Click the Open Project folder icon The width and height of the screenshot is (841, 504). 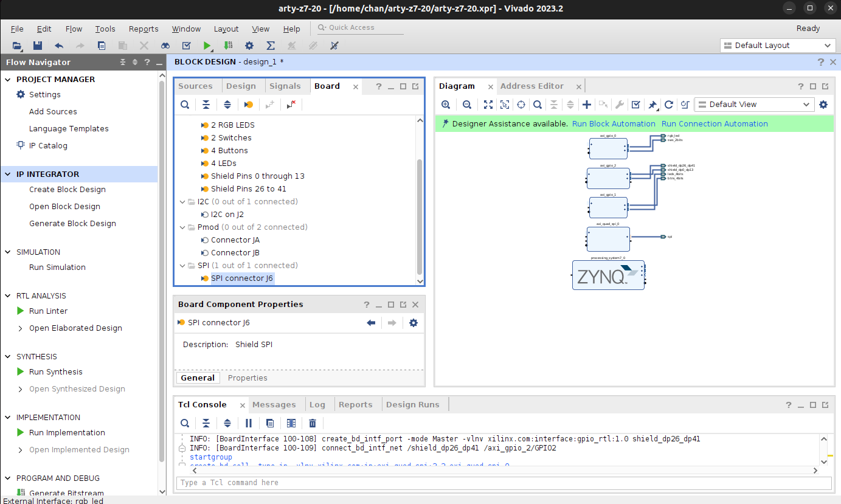[x=18, y=46]
